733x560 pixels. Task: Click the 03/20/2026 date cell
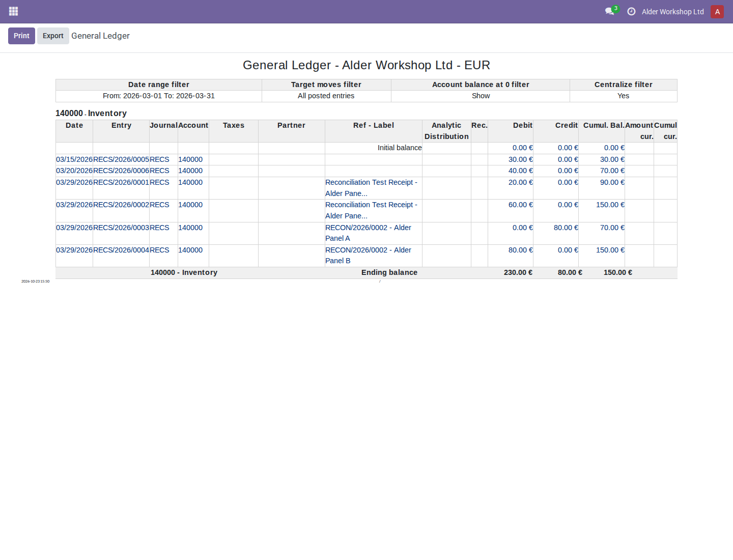click(x=74, y=171)
